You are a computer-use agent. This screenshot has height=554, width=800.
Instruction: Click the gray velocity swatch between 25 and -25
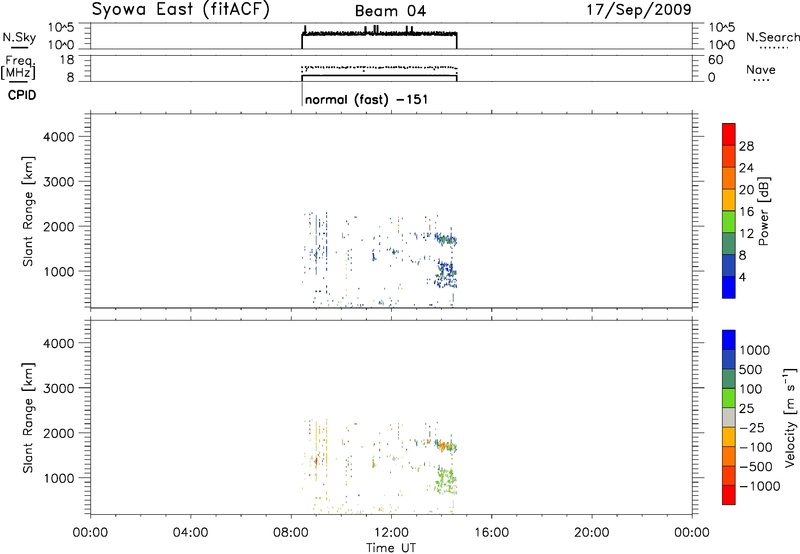click(729, 417)
